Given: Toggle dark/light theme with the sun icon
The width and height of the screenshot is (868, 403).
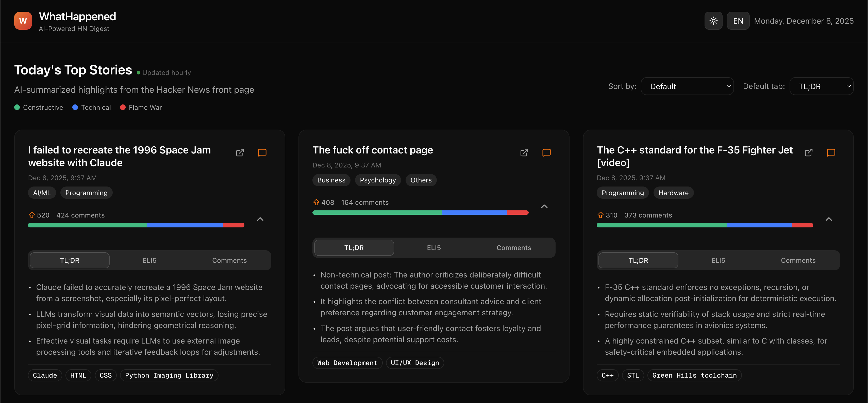Looking at the screenshot, I should pos(713,21).
